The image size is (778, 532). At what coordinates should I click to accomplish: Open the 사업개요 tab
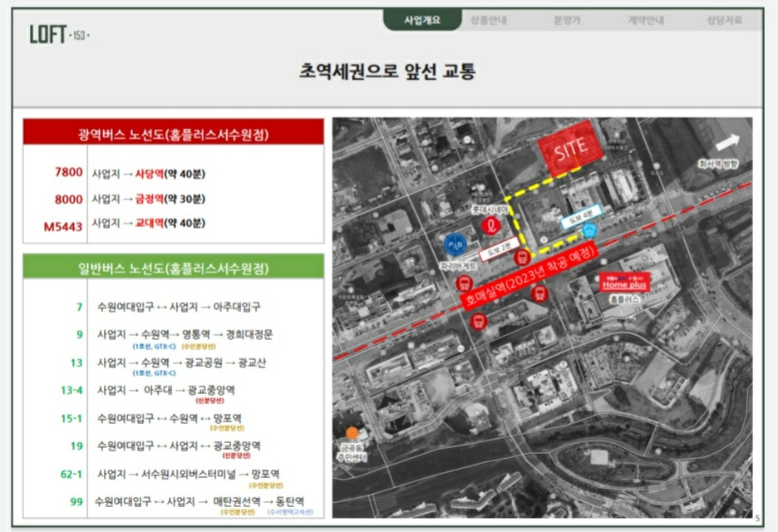(421, 21)
